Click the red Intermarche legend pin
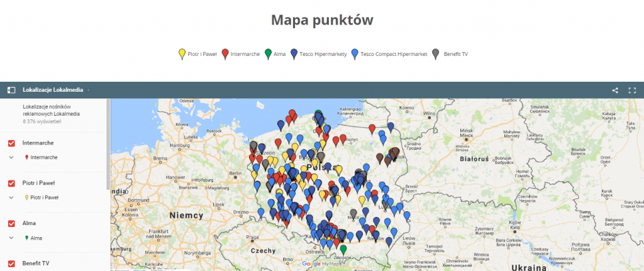644x271 pixels. [x=225, y=54]
